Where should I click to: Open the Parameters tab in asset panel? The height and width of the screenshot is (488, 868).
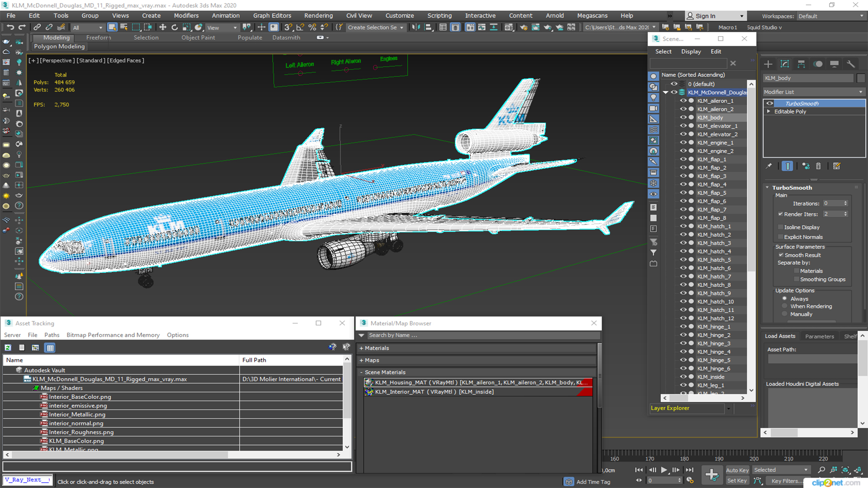(820, 336)
